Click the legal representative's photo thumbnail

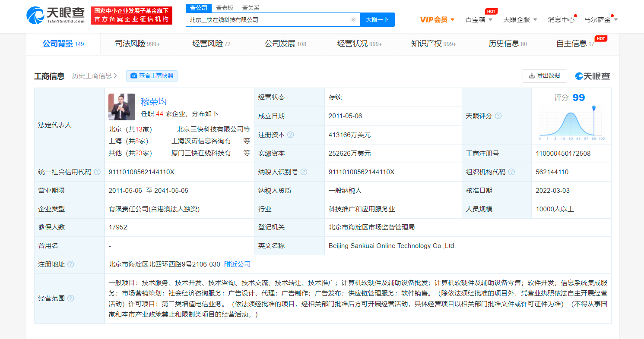tap(121, 107)
